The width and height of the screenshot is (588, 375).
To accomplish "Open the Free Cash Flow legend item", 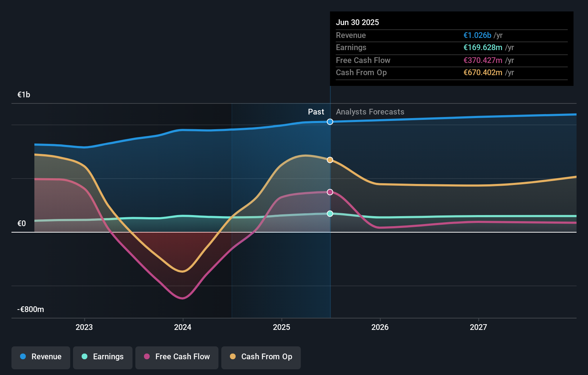I will click(177, 357).
